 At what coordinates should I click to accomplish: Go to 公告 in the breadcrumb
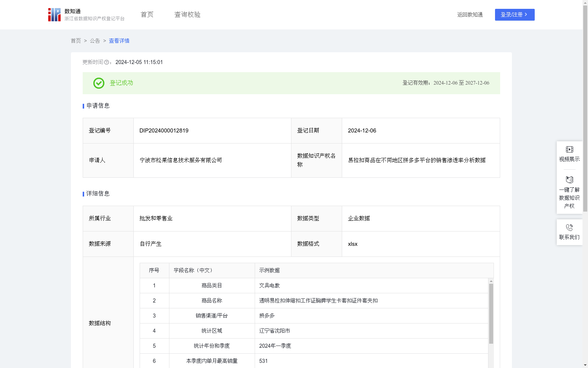click(x=95, y=41)
